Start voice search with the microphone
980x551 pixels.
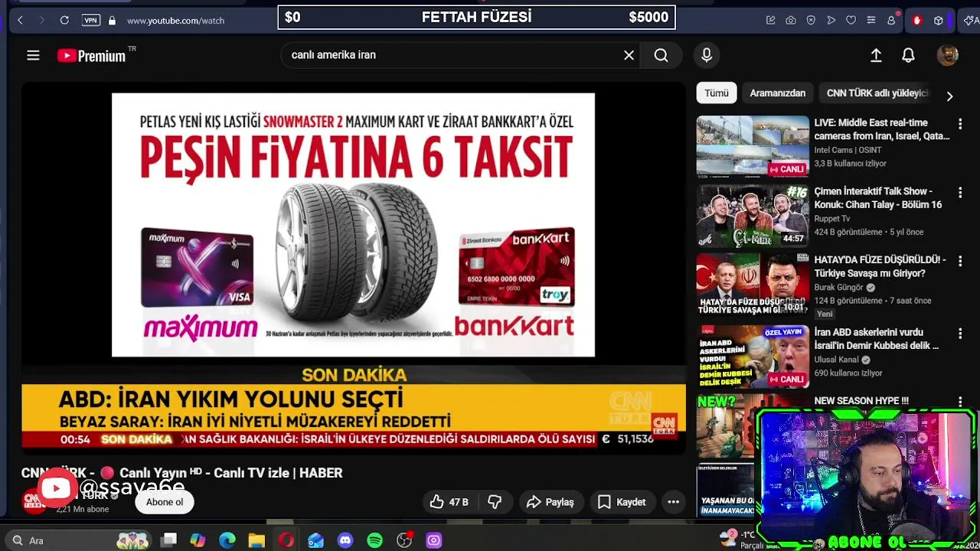coord(707,55)
